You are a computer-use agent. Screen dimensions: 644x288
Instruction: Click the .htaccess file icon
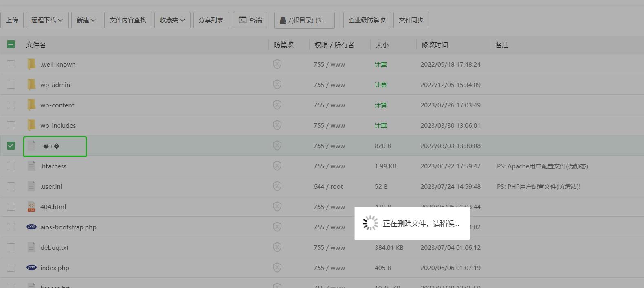pyautogui.click(x=31, y=166)
